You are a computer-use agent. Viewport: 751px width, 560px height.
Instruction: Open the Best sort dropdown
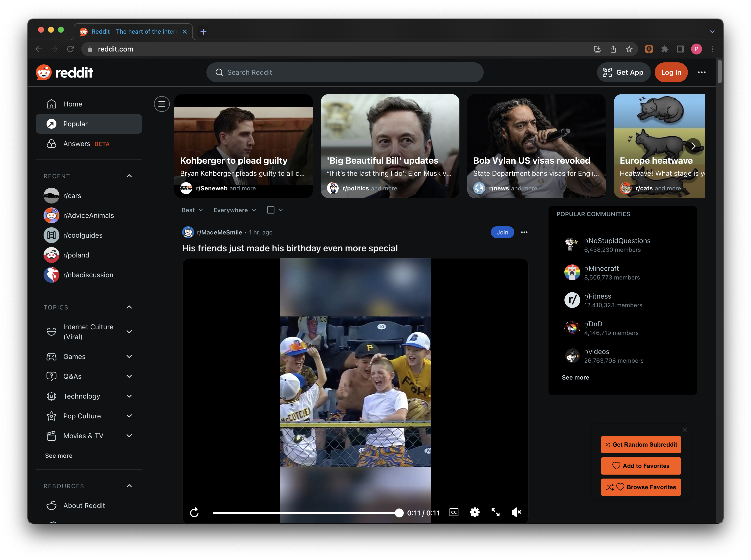pos(192,210)
